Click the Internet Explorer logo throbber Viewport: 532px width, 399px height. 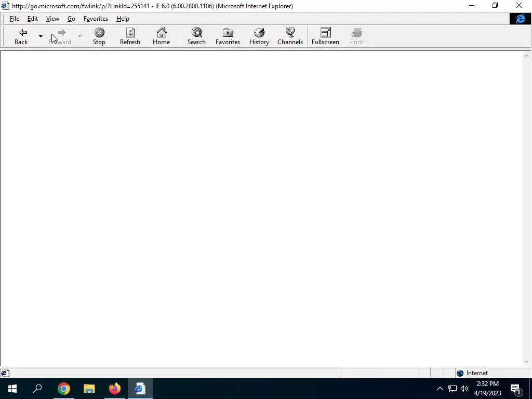[x=520, y=19]
